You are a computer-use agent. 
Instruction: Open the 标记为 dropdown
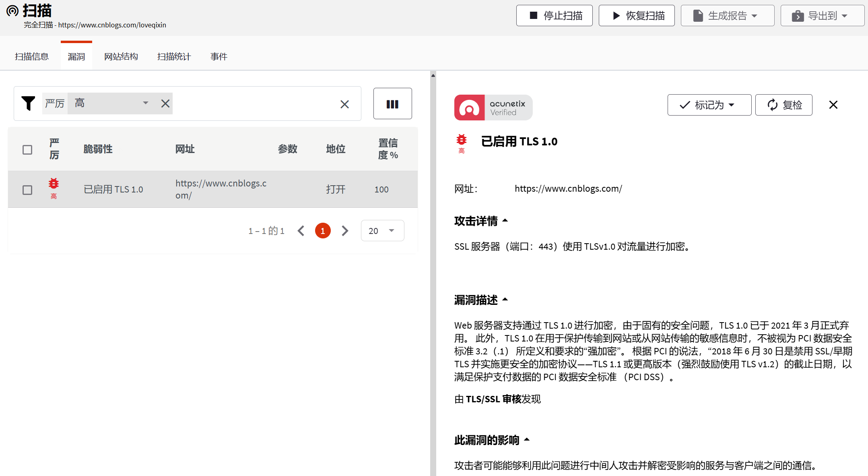709,105
